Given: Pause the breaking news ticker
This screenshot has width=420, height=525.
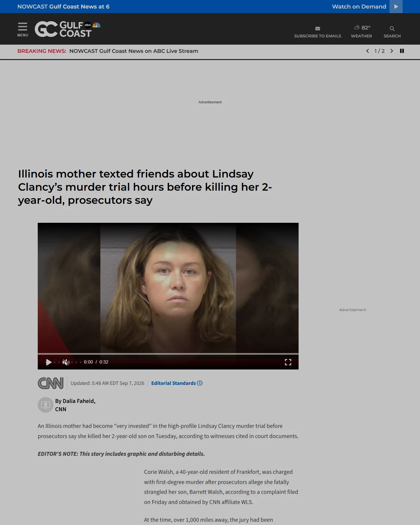Looking at the screenshot, I should (402, 51).
